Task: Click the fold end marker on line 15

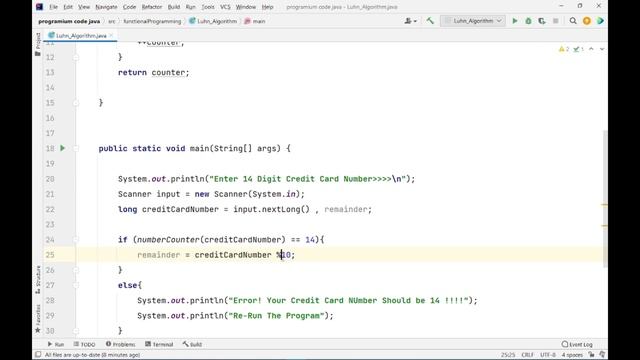Action: (76, 103)
